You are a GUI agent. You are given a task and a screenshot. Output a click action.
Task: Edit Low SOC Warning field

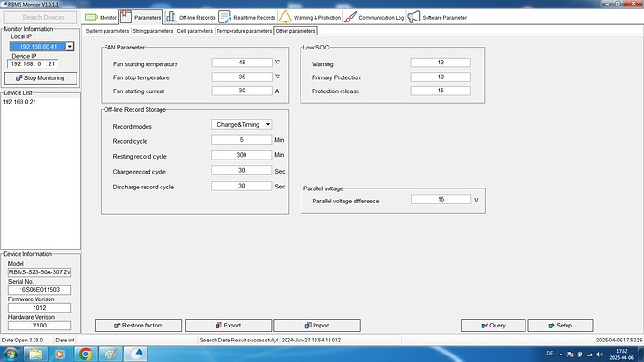pos(441,63)
